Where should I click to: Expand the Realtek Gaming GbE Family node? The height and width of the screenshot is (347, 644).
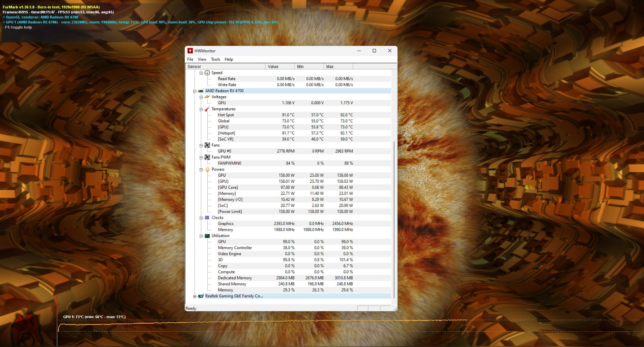[194, 296]
